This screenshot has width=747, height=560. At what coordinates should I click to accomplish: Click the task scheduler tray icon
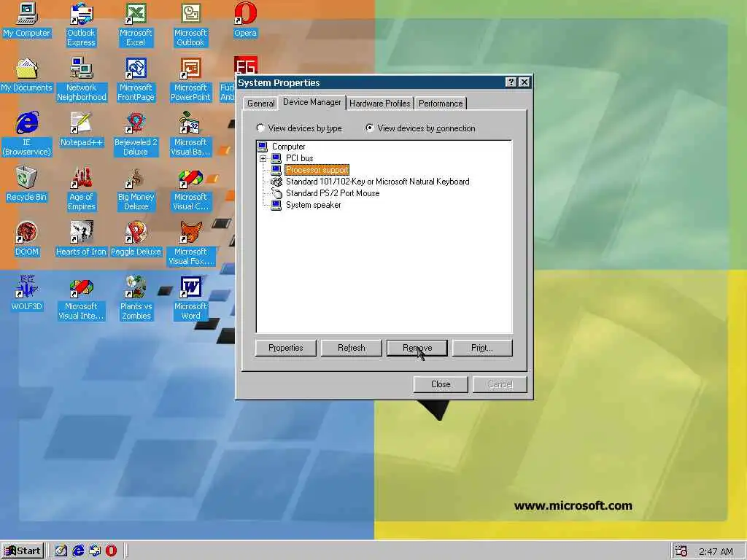(x=681, y=551)
